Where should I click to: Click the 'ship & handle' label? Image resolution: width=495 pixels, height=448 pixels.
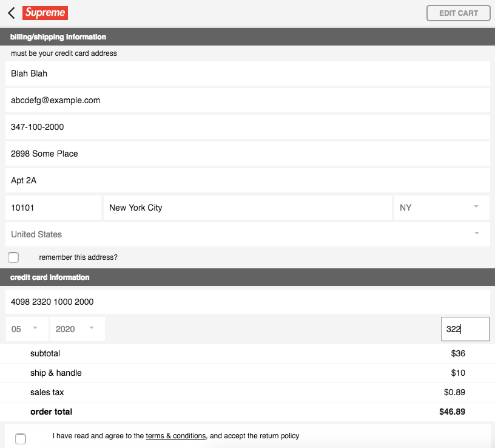pos(56,373)
